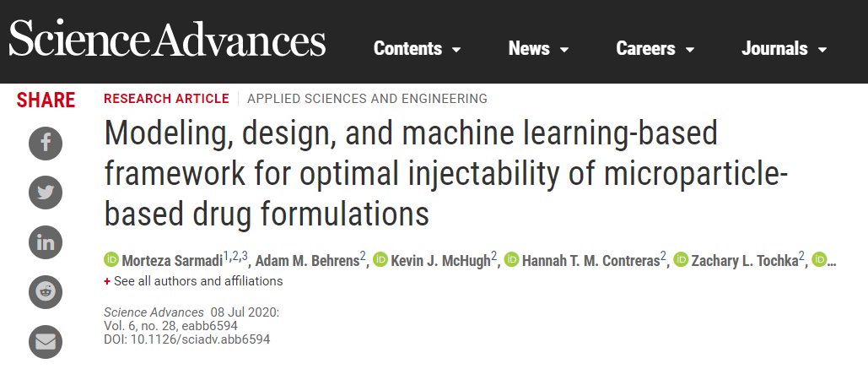
Task: Open Hannah T. M. Contreras's ORCID icon
Action: (511, 259)
